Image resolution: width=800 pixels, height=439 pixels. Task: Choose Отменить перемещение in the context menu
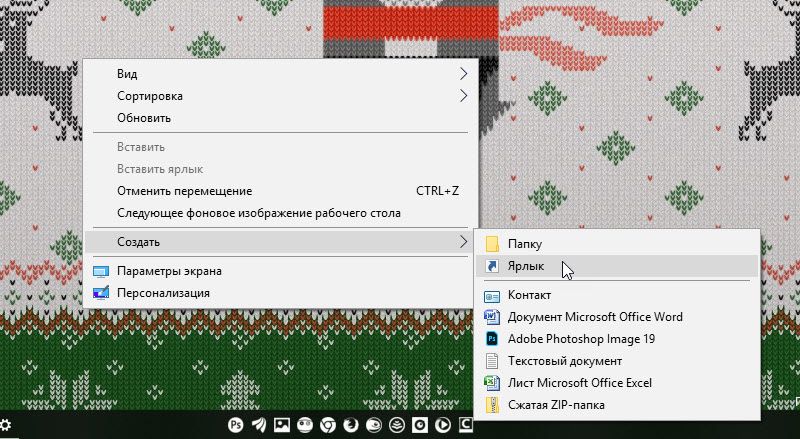point(184,191)
